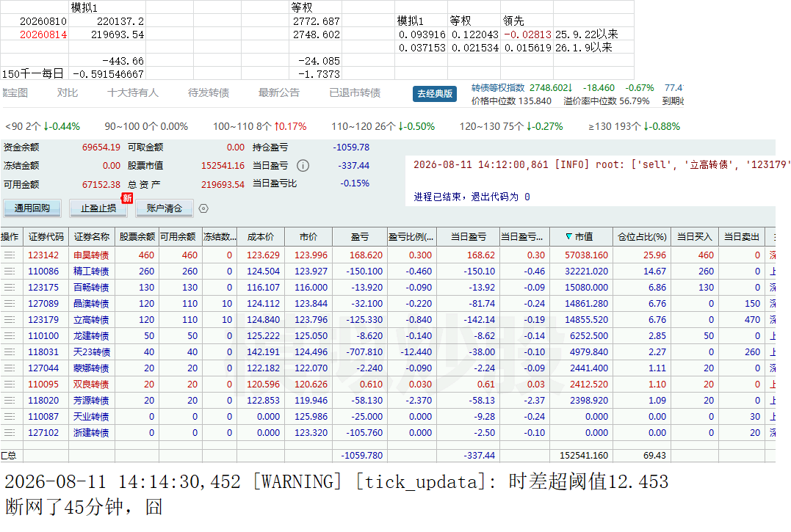Sort by the 市价 column header
Screen dimensions: 791x532
(x=308, y=237)
